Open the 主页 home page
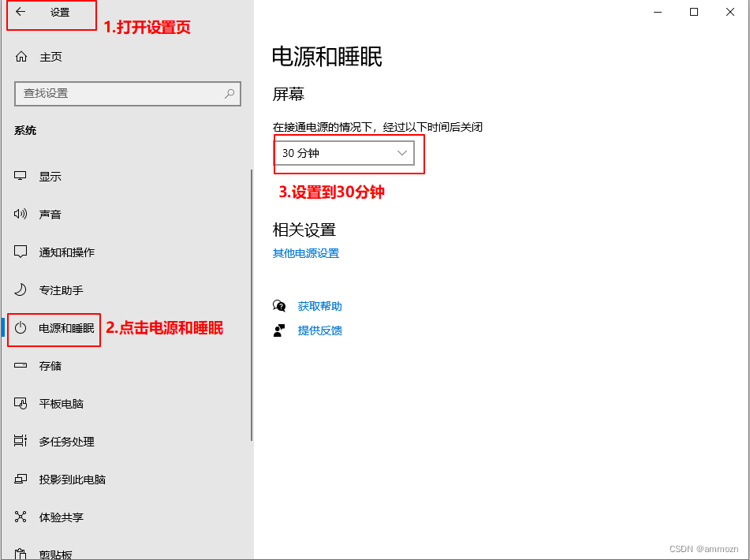The width and height of the screenshot is (750, 560). point(50,57)
